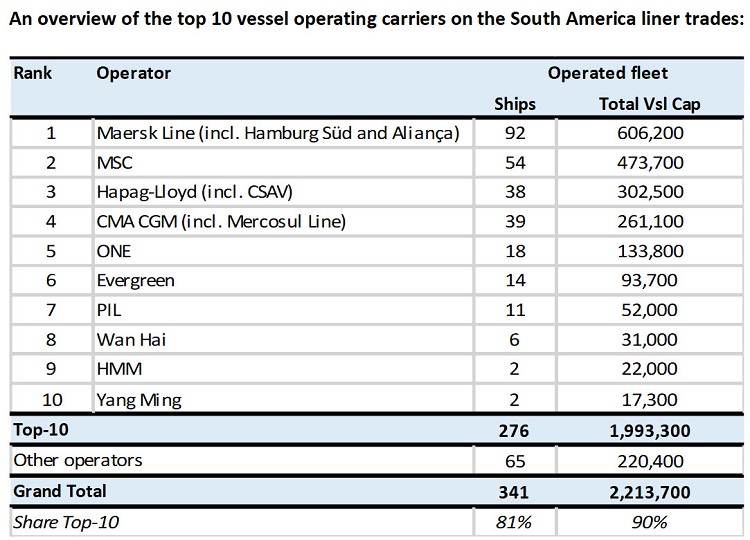Click the table title about South America trades
The image size is (750, 540).
376,19
